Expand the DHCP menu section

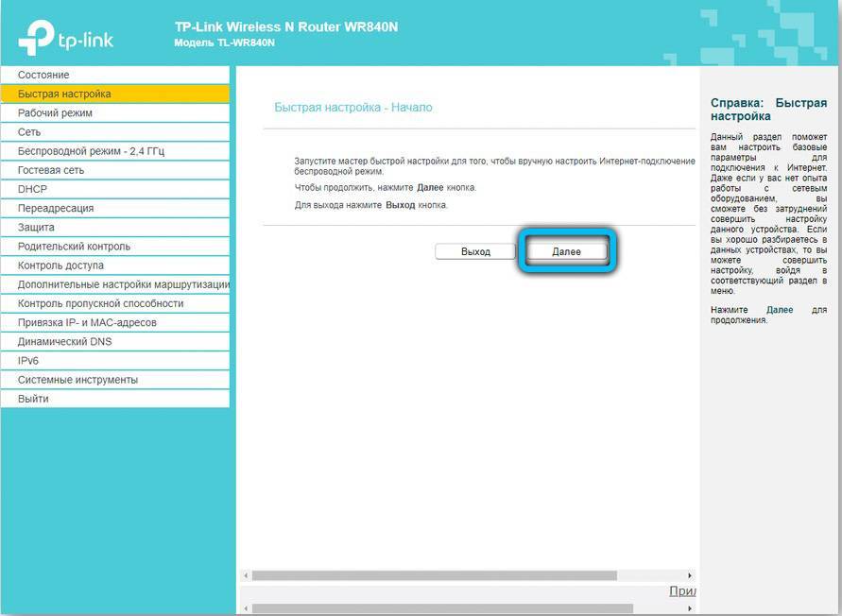[32, 189]
